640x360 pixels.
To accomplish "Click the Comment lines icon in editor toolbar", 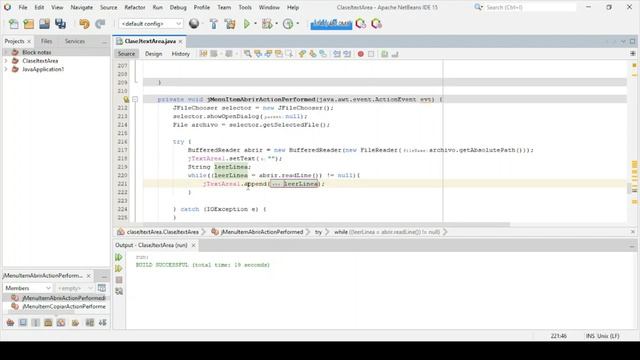I will 384,53.
